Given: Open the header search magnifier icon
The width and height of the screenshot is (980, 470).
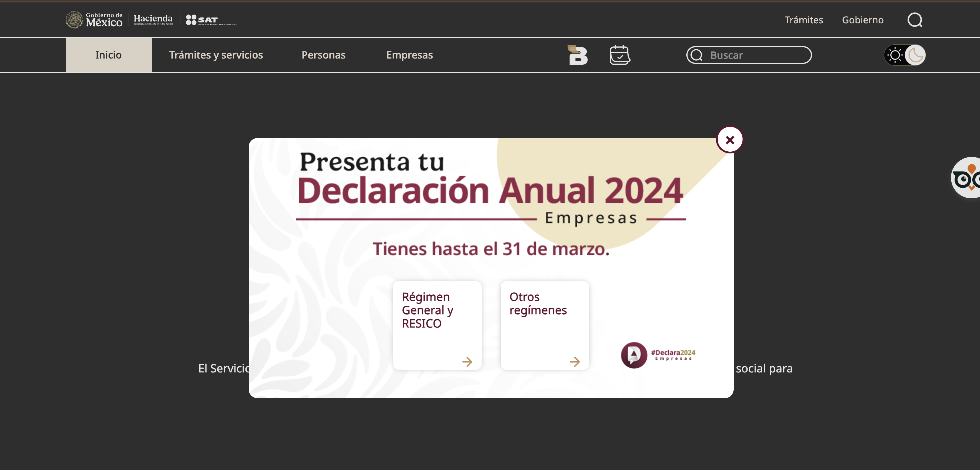Looking at the screenshot, I should click(915, 20).
